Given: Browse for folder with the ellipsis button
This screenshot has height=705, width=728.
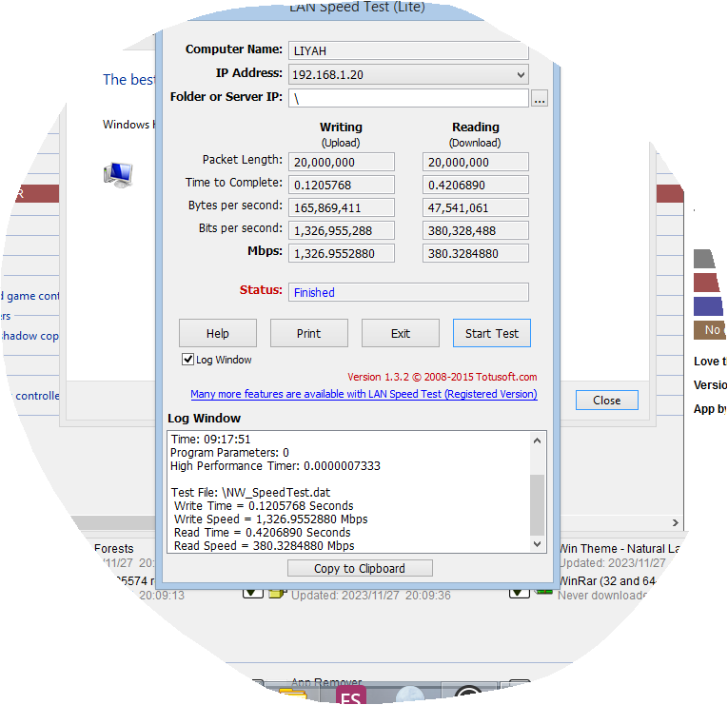Looking at the screenshot, I should (x=540, y=98).
